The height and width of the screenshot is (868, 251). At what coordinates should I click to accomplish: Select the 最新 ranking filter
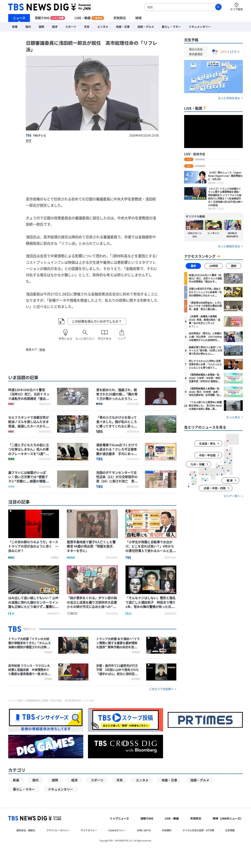(193, 266)
